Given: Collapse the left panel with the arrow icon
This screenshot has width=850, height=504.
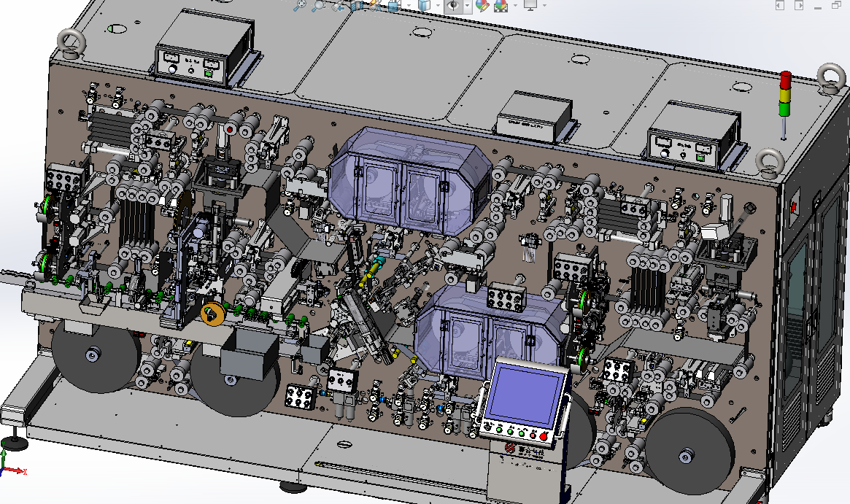Looking at the screenshot, I should click(780, 5).
